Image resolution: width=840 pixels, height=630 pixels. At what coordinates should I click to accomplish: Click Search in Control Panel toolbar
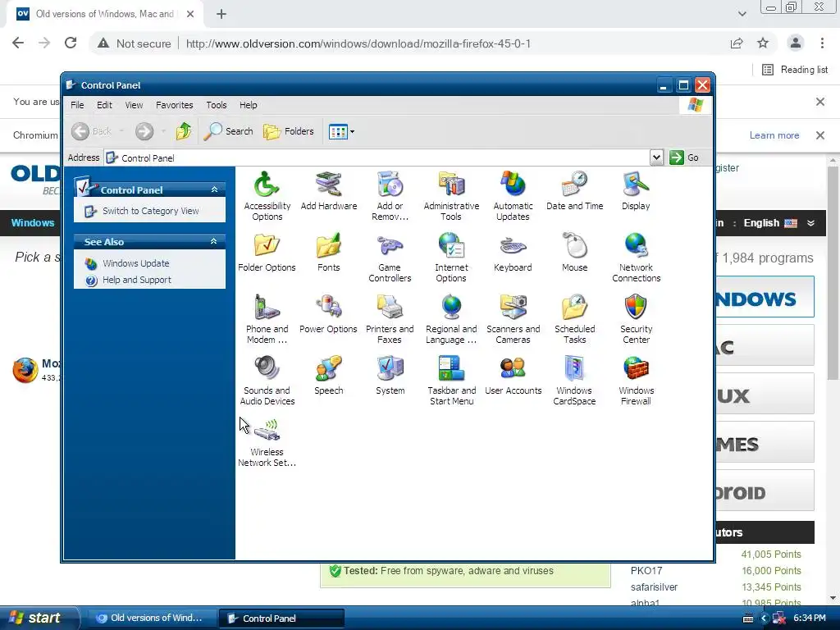click(x=229, y=131)
